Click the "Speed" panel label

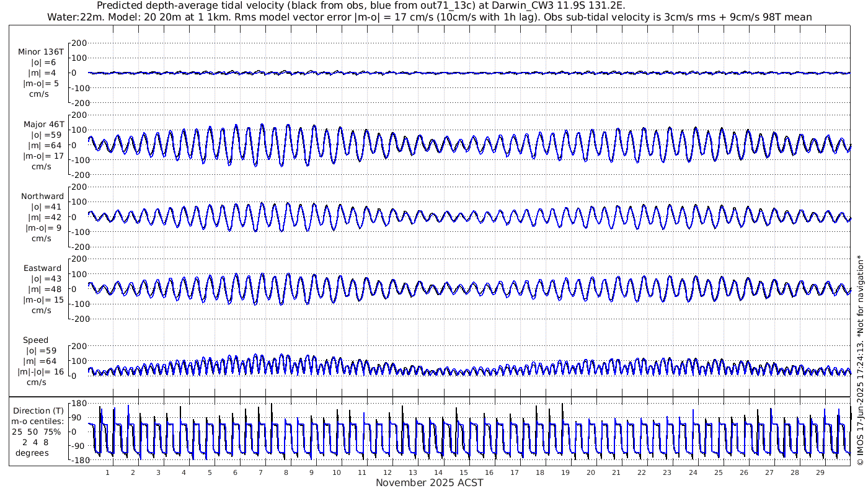(x=36, y=340)
